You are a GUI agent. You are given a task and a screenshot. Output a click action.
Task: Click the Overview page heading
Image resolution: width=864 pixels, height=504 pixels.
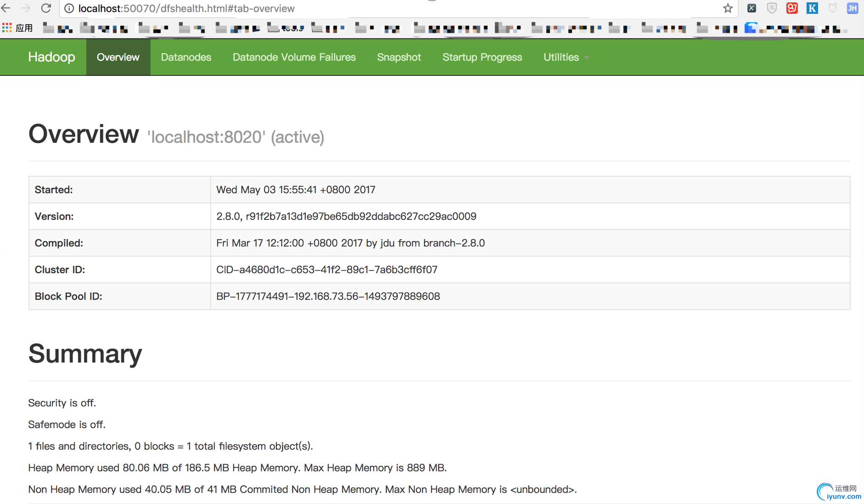coord(84,134)
